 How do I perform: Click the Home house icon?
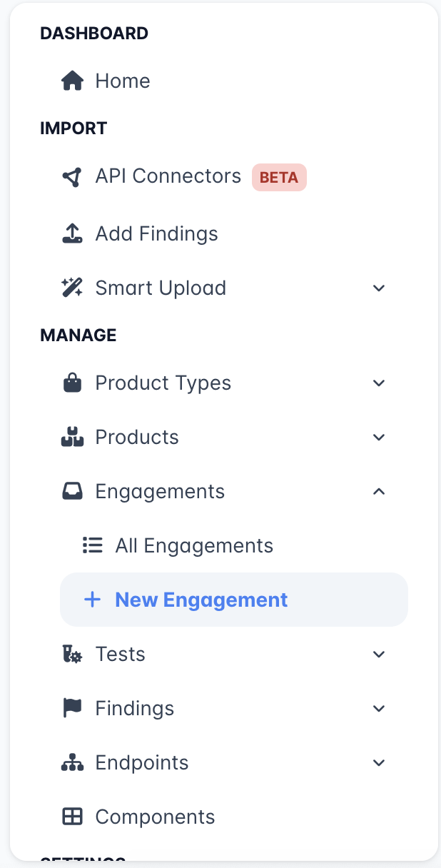tap(73, 81)
